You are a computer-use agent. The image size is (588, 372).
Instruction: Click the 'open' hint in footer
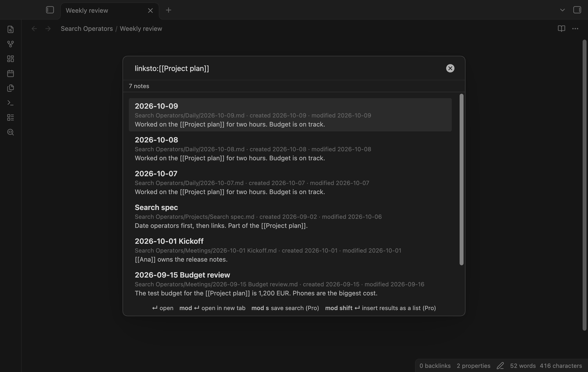[163, 308]
